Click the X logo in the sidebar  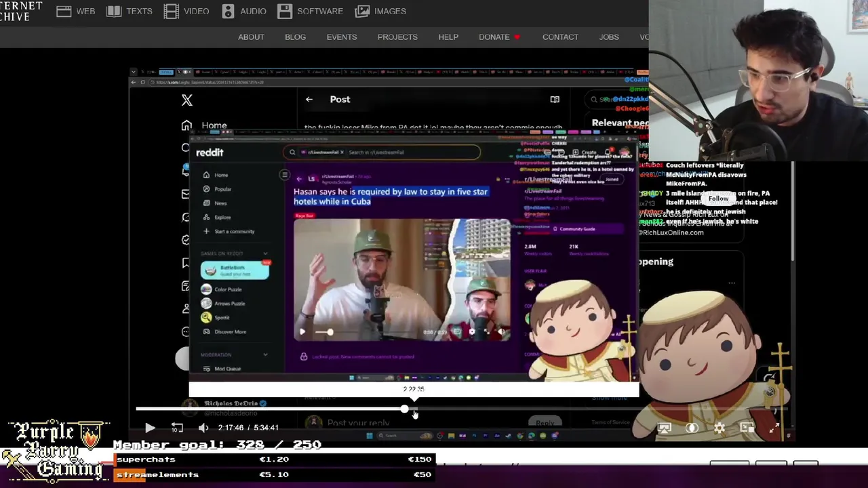click(x=187, y=100)
